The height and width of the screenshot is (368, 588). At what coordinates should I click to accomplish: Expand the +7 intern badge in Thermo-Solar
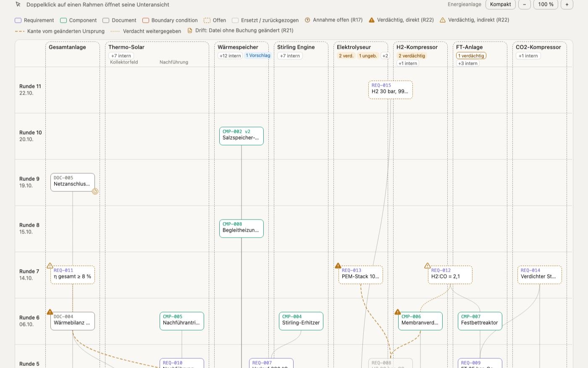[121, 56]
